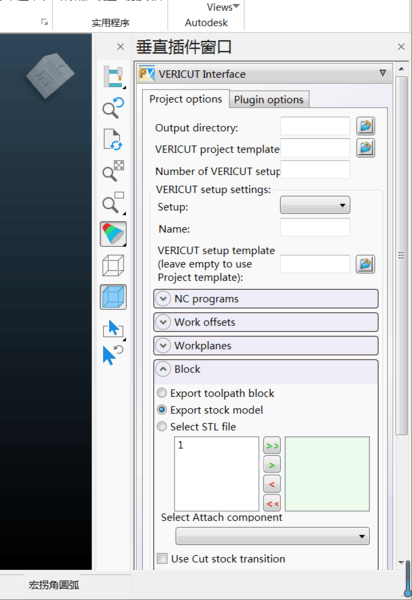Click the VERICUT project template input field
The height and width of the screenshot is (600, 412).
coord(315,148)
